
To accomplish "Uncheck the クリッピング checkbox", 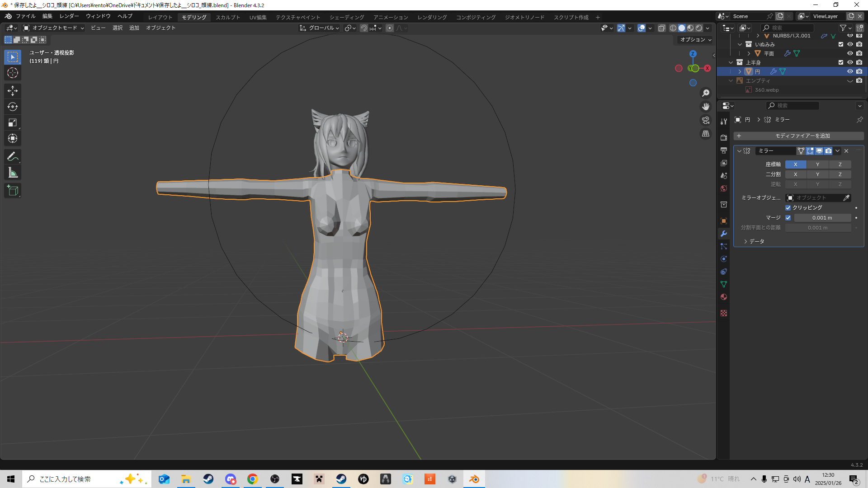I will tap(788, 208).
